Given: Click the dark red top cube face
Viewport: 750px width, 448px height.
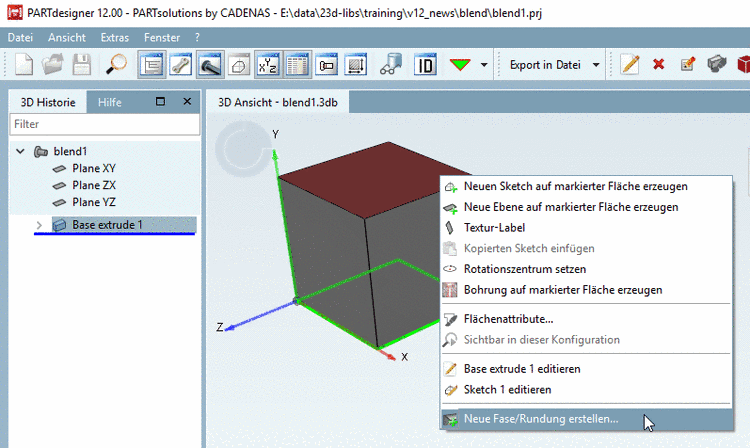Looking at the screenshot, I should pyautogui.click(x=370, y=175).
